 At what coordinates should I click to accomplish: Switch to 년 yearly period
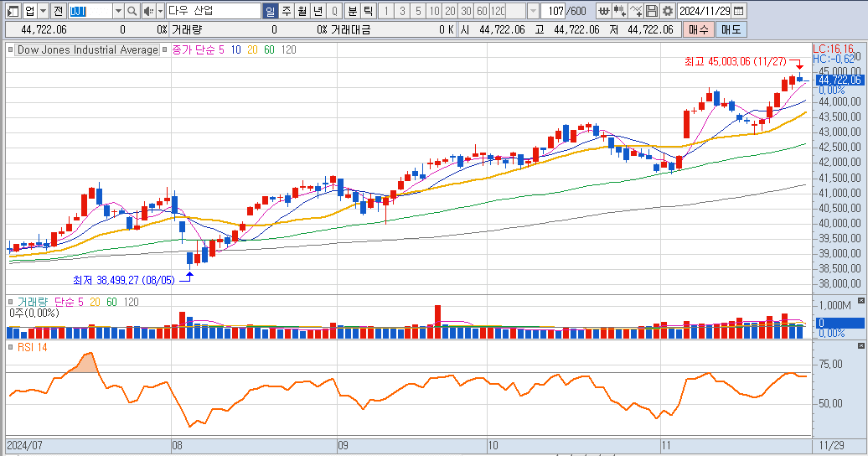tap(318, 11)
